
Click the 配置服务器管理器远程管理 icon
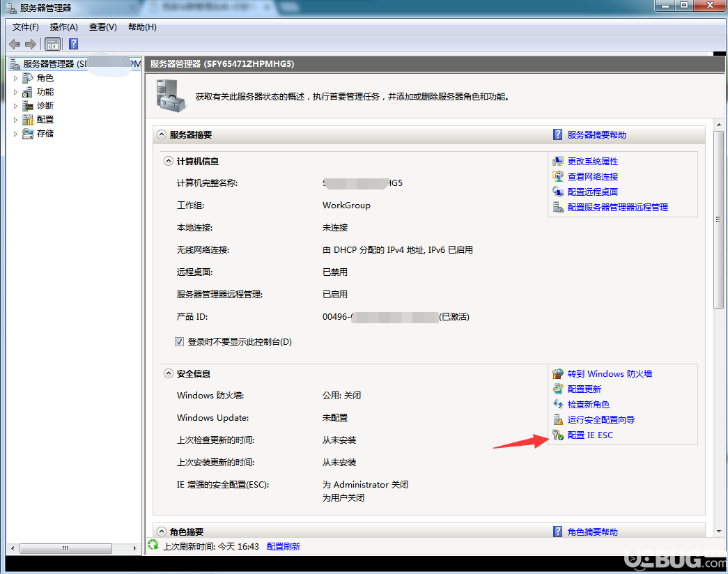(557, 207)
